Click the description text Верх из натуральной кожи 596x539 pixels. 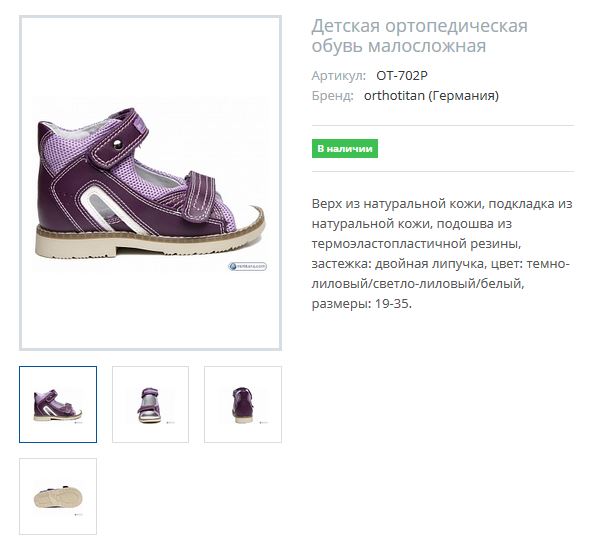[x=397, y=204]
